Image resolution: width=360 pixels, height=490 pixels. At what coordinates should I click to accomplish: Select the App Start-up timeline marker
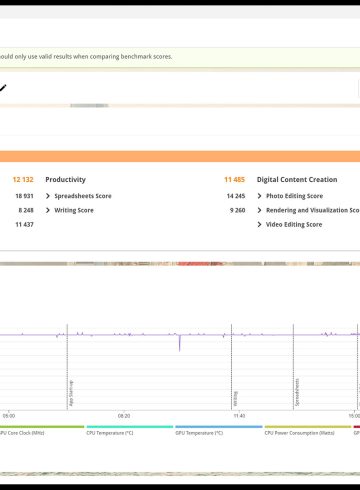click(71, 394)
